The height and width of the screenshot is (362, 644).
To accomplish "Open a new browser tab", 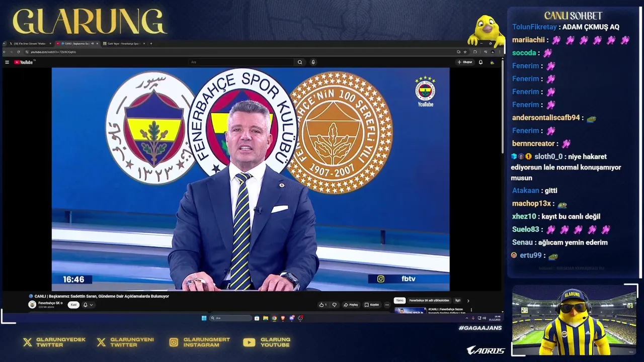I will tap(151, 44).
